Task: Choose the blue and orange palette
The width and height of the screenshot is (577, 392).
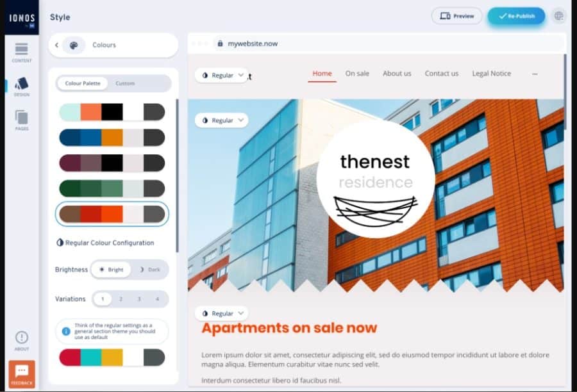Action: (112, 138)
